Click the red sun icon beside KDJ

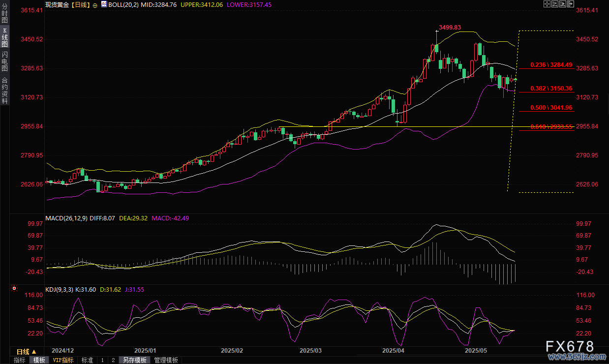tap(14, 289)
